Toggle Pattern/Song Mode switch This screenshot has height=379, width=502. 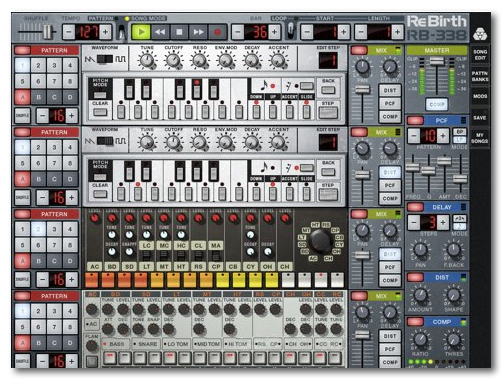click(122, 33)
